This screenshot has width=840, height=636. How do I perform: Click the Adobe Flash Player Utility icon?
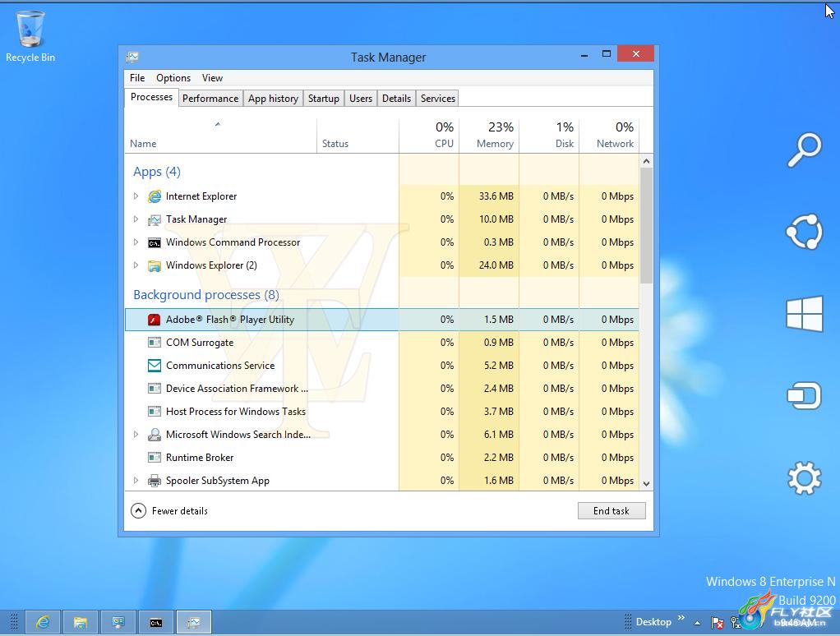pos(155,320)
